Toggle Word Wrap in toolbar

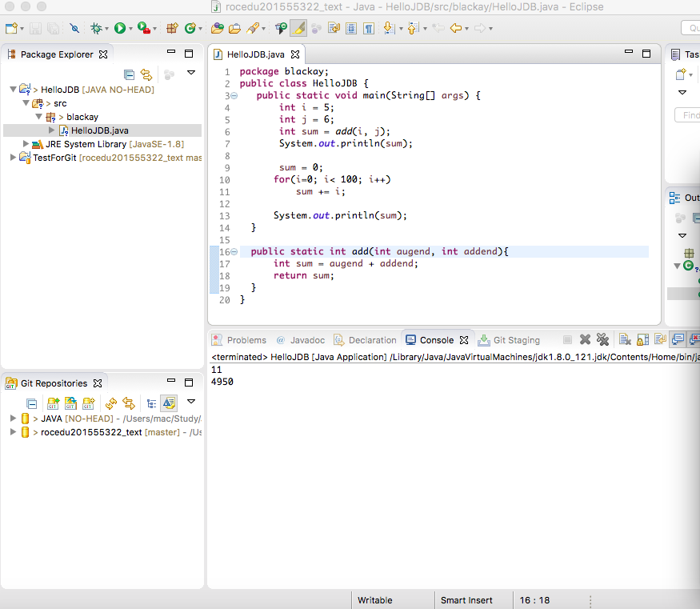[x=334, y=28]
